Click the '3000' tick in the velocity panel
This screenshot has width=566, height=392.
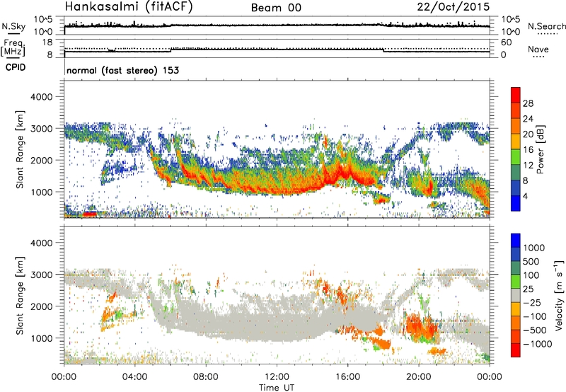point(42,275)
